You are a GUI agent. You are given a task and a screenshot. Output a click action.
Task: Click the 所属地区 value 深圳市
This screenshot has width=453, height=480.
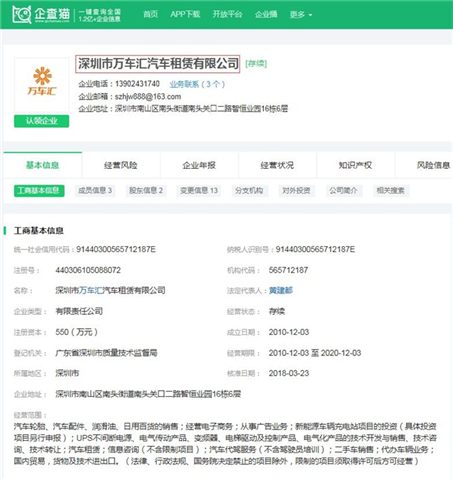(x=67, y=373)
